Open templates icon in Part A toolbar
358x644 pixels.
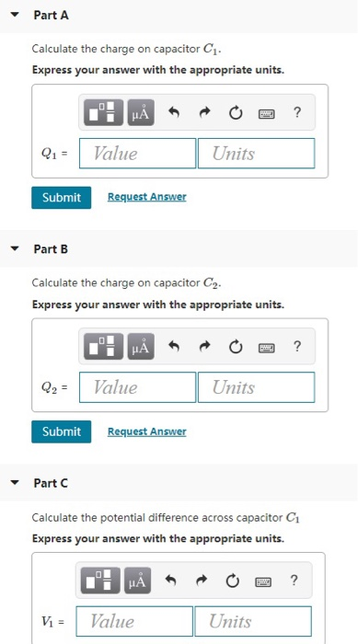click(104, 112)
